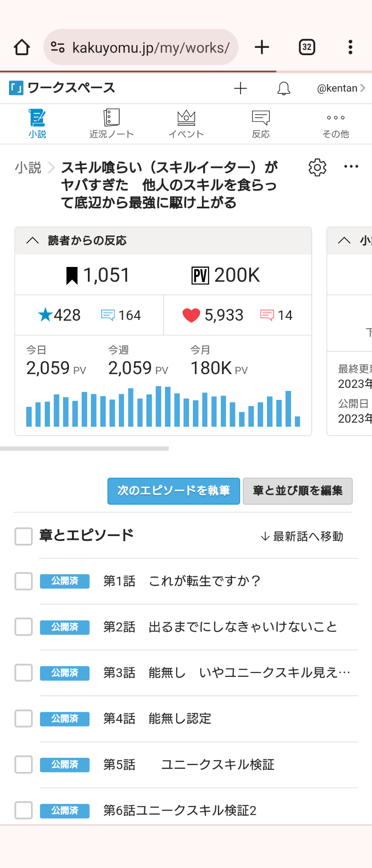Image resolution: width=372 pixels, height=868 pixels.
Task: Collapse the second panel on the right
Action: click(x=344, y=241)
